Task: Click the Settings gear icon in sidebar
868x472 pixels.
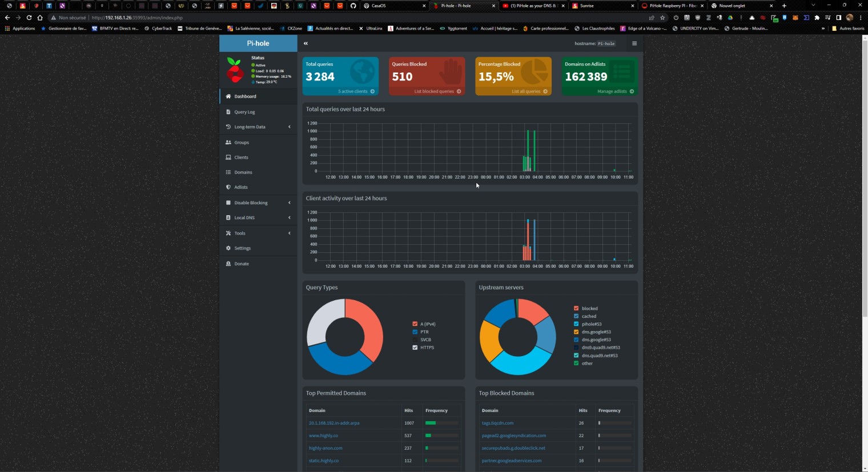Action: tap(228, 248)
